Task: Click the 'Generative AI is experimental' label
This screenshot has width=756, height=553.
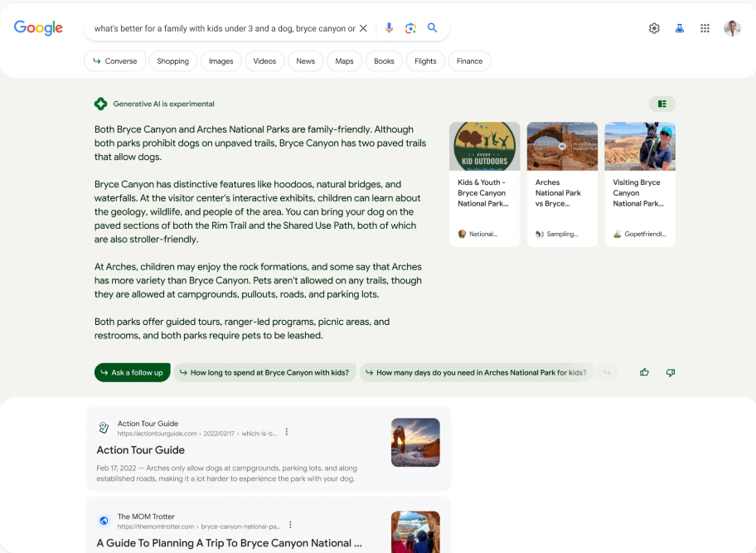Action: (164, 104)
